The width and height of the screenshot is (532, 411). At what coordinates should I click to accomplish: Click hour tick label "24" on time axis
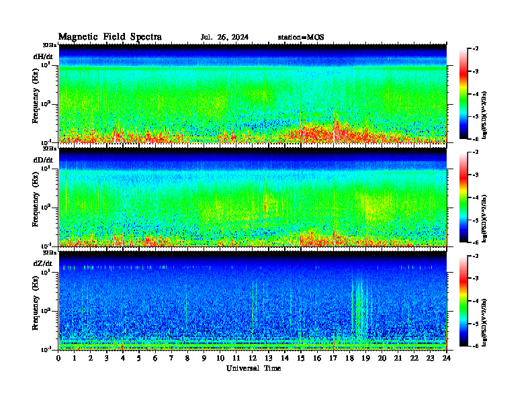[447, 358]
